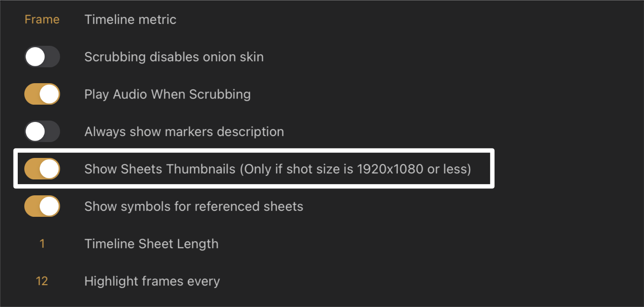
Task: Enable Always show markers description switch
Action: (42, 132)
